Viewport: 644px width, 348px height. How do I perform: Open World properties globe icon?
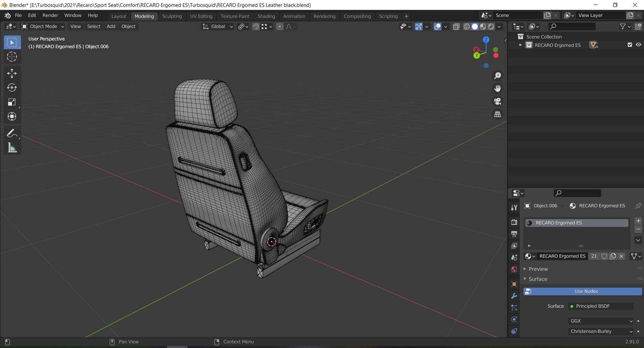coord(514,269)
